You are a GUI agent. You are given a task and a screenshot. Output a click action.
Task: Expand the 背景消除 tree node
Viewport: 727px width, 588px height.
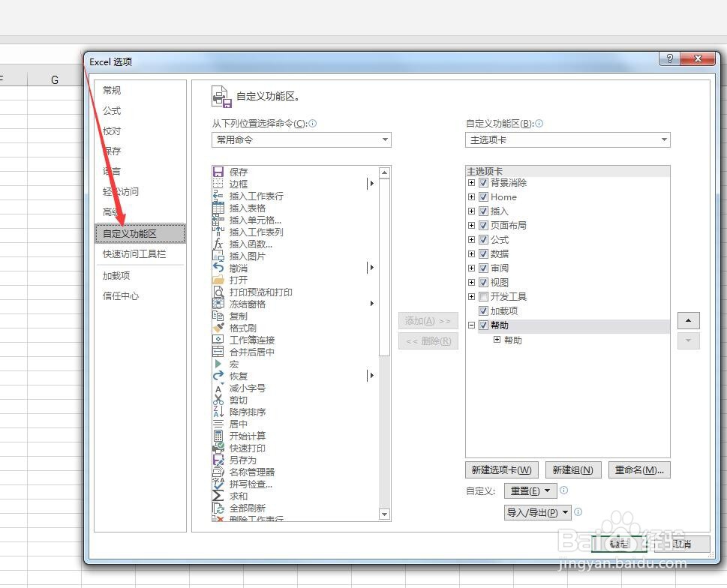[x=471, y=182]
